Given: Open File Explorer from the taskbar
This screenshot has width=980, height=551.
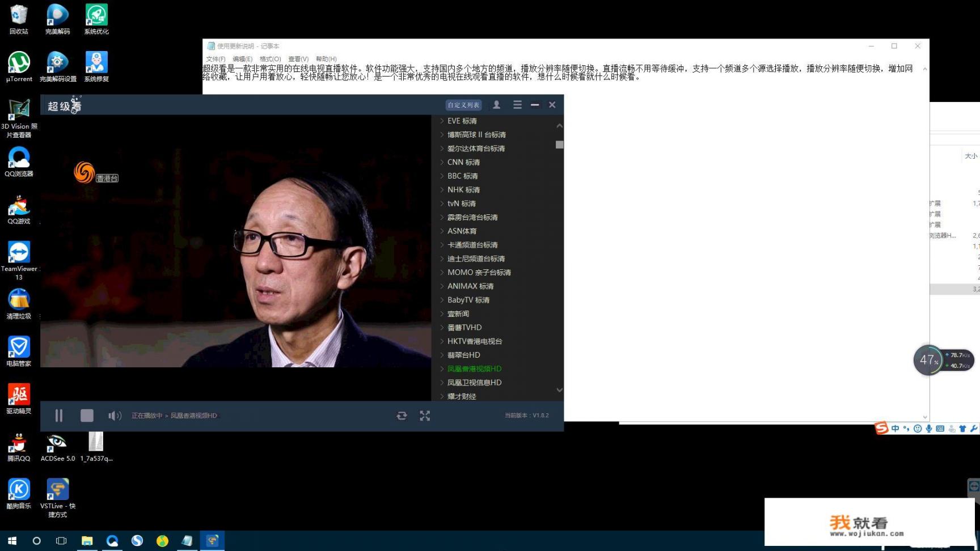Looking at the screenshot, I should 87,541.
